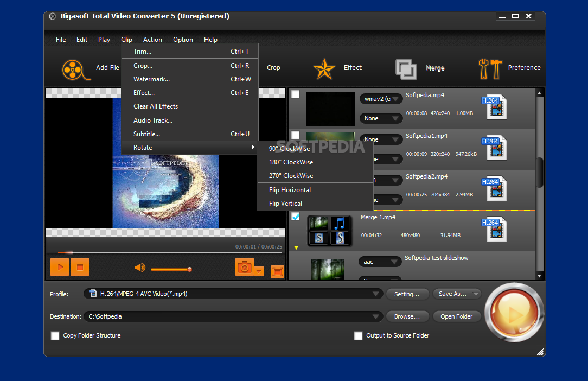
Task: Click H.264 format icon for Softpedia2.mp4
Action: [x=494, y=188]
